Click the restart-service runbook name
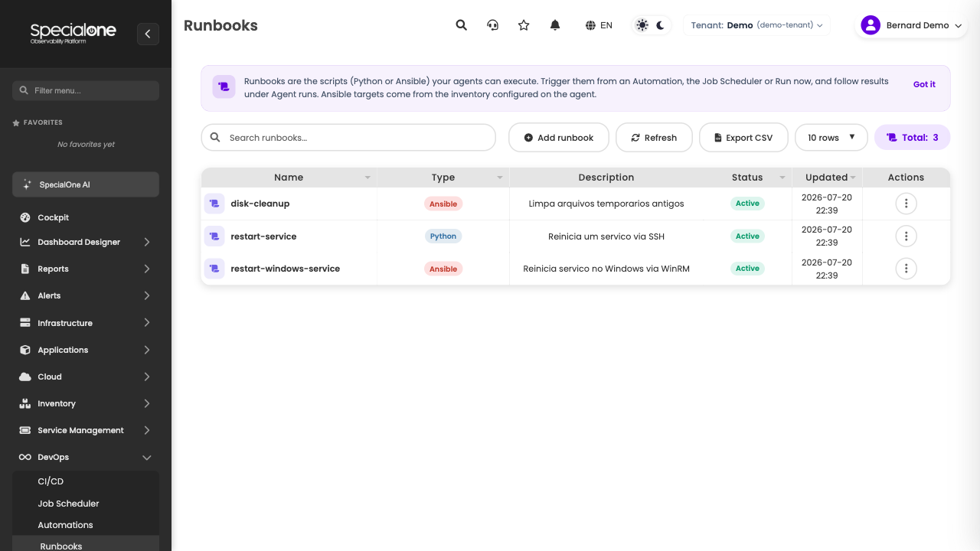This screenshot has width=980, height=551. click(263, 236)
